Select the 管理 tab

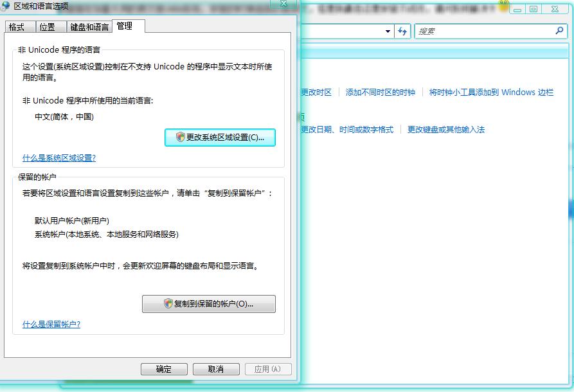tap(129, 26)
